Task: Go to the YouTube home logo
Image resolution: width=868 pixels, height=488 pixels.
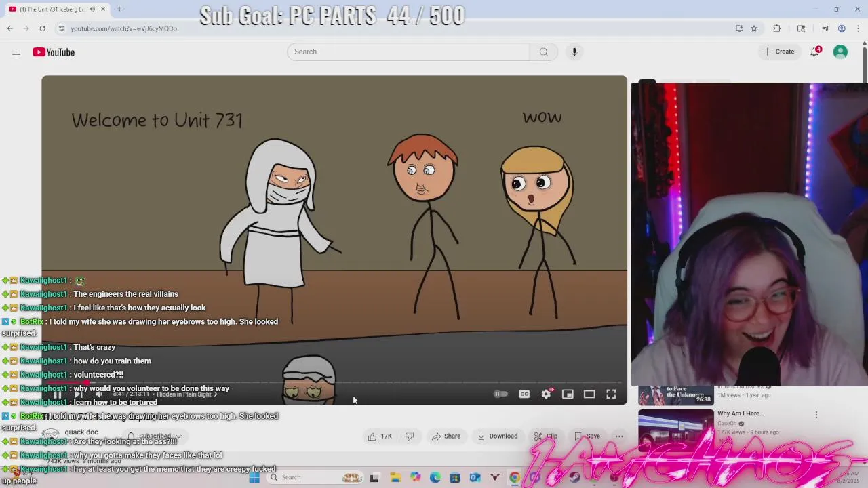Action: 54,52
